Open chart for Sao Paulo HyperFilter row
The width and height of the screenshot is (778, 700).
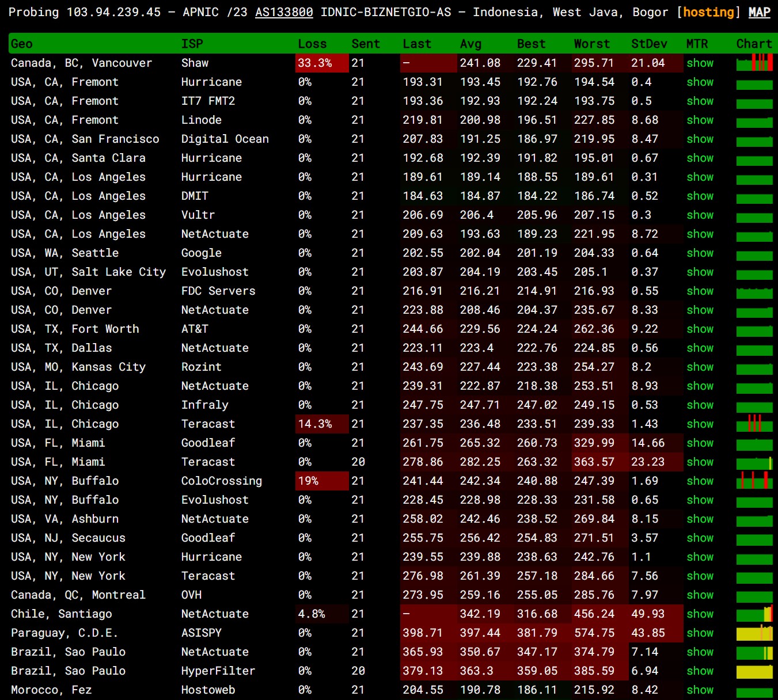click(x=754, y=671)
